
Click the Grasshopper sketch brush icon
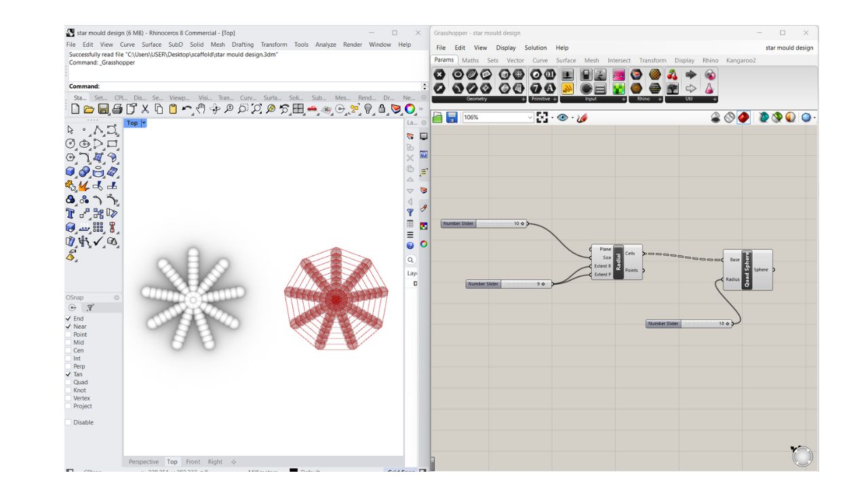[x=582, y=118]
